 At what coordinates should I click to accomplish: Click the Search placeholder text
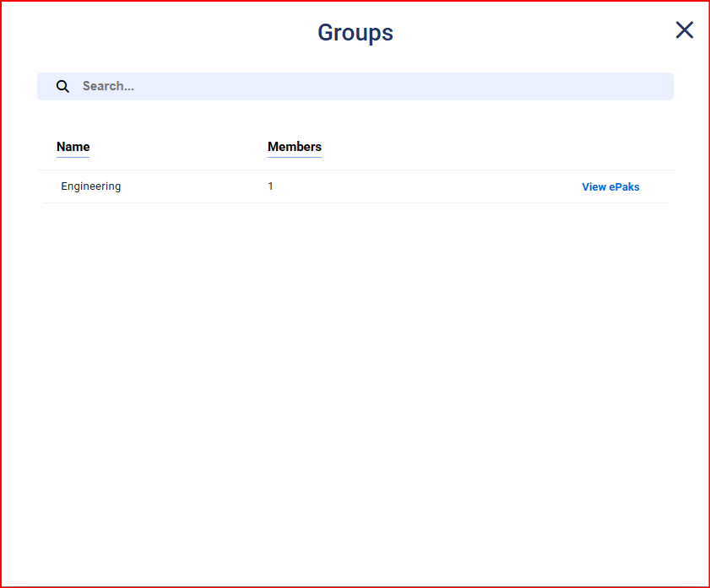(108, 86)
